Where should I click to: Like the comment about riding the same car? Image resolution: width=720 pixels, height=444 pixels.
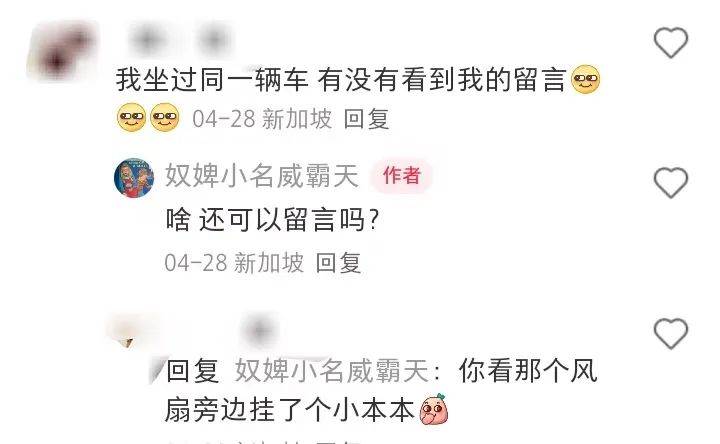click(x=670, y=43)
